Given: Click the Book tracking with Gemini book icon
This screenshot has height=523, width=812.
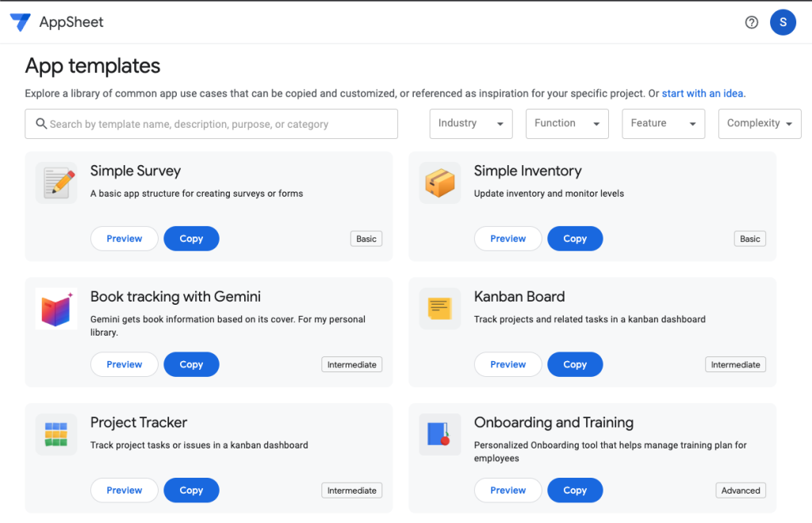Looking at the screenshot, I should 56,308.
